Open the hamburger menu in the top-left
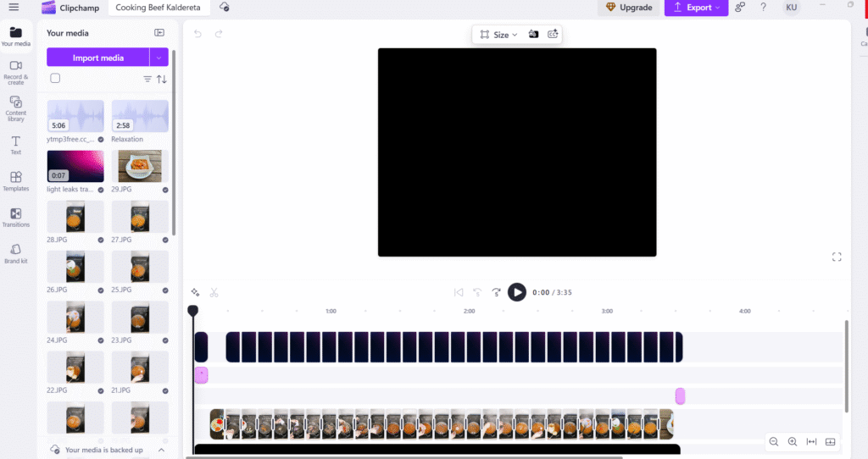Image resolution: width=868 pixels, height=459 pixels. [14, 8]
